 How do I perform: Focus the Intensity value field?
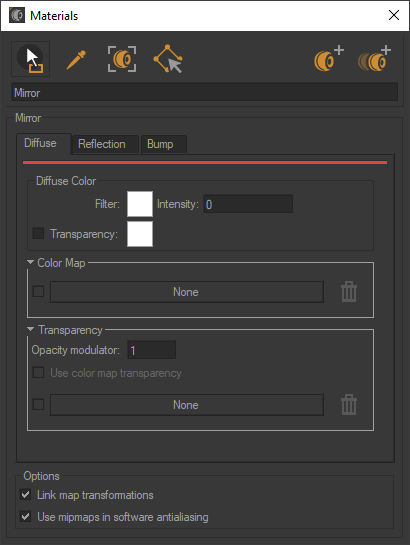248,204
